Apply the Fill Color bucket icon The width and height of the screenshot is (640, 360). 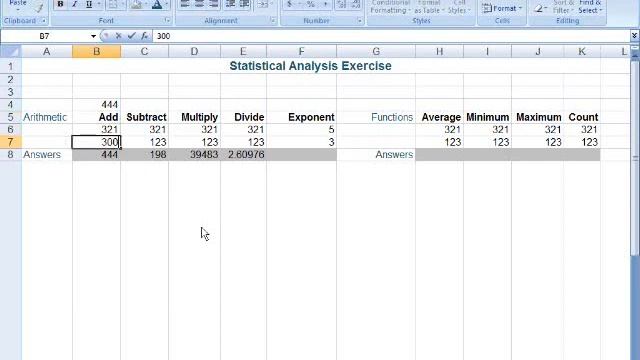[136, 4]
